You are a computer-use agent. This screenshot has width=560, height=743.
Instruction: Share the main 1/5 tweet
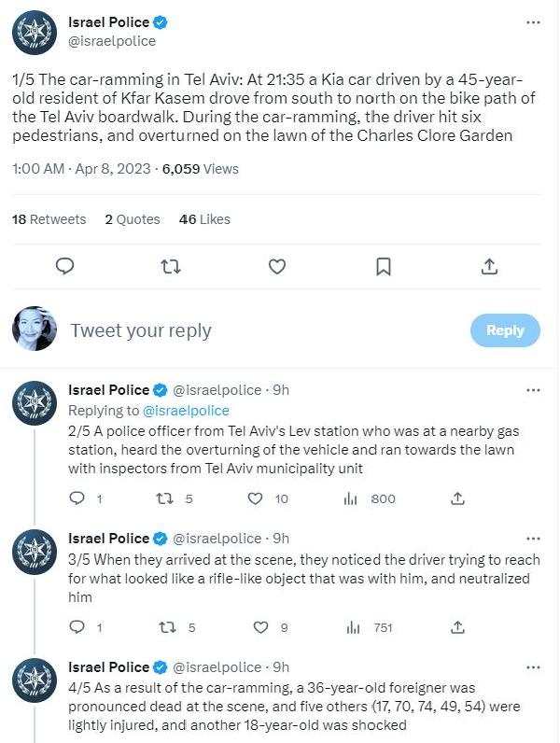coord(488,266)
